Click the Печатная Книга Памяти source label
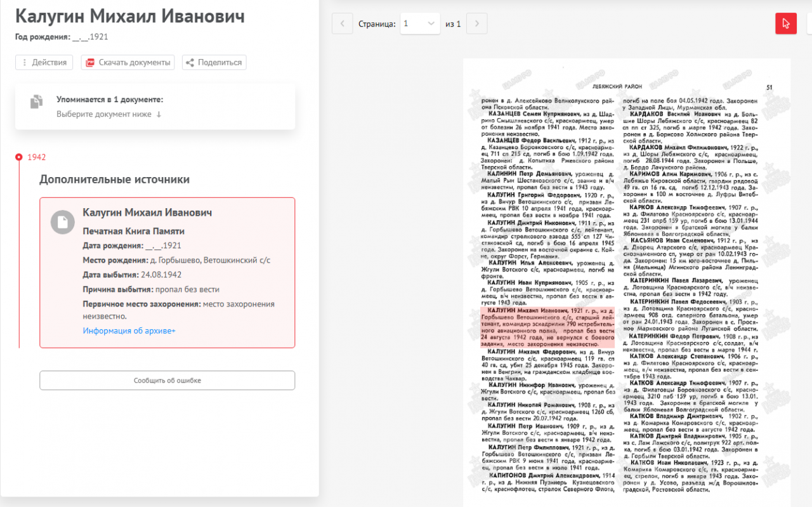 click(133, 231)
